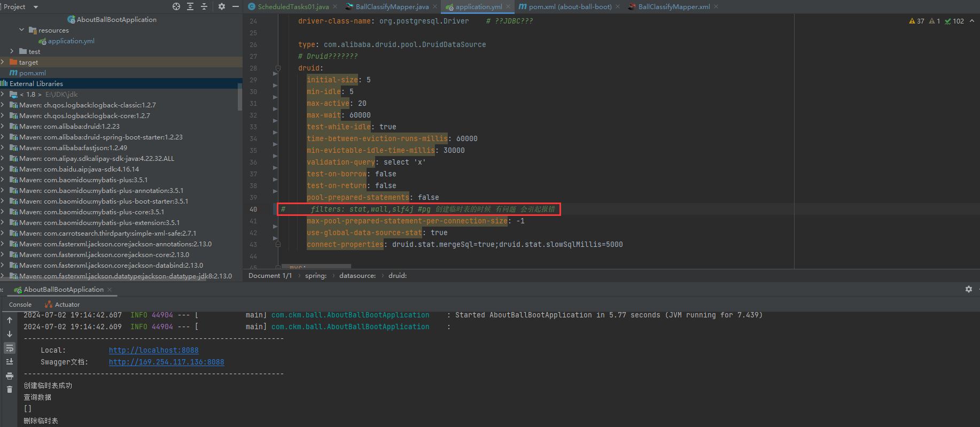The height and width of the screenshot is (427, 980).
Task: Open the Project view dropdown
Action: coord(36,7)
